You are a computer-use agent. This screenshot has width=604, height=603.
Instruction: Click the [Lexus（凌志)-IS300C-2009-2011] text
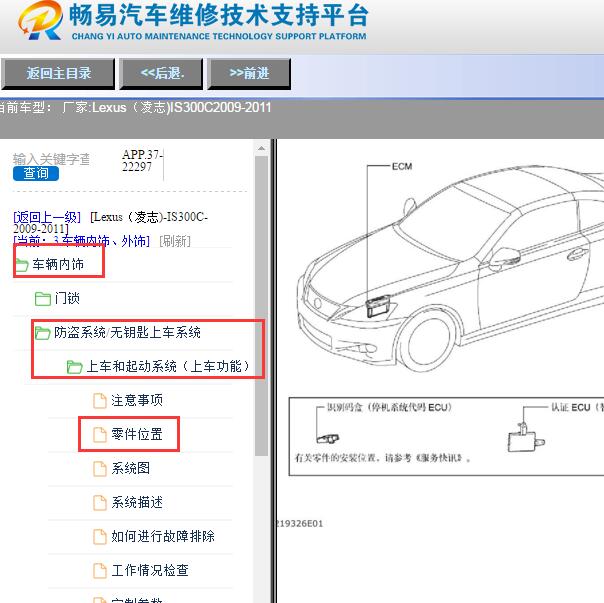110,223
